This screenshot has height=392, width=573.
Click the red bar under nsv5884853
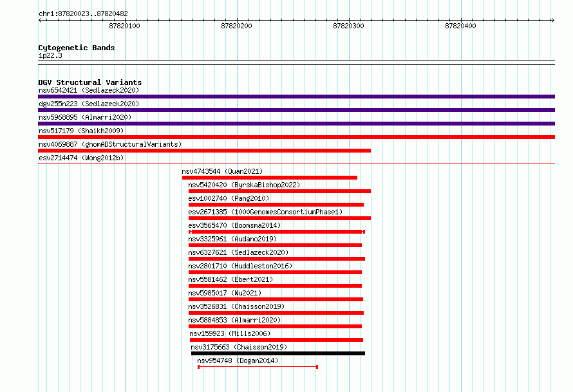(275, 326)
